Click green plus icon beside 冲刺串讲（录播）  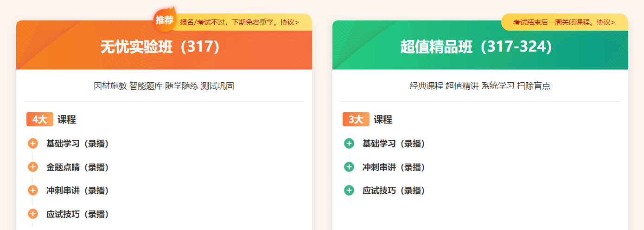349,167
